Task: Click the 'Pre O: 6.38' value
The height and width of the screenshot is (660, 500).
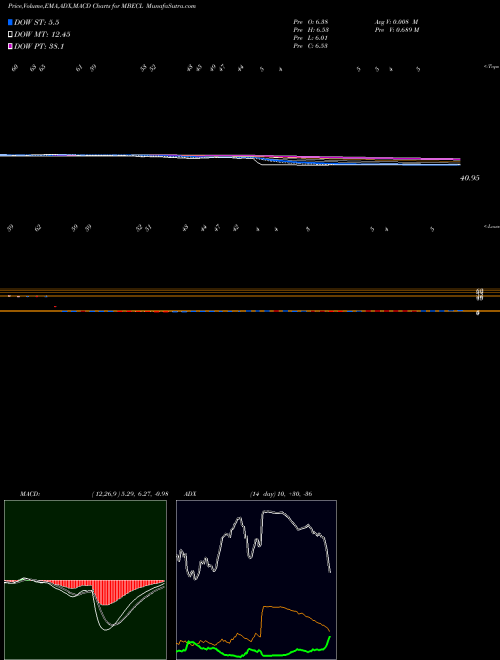Action: coord(311,21)
